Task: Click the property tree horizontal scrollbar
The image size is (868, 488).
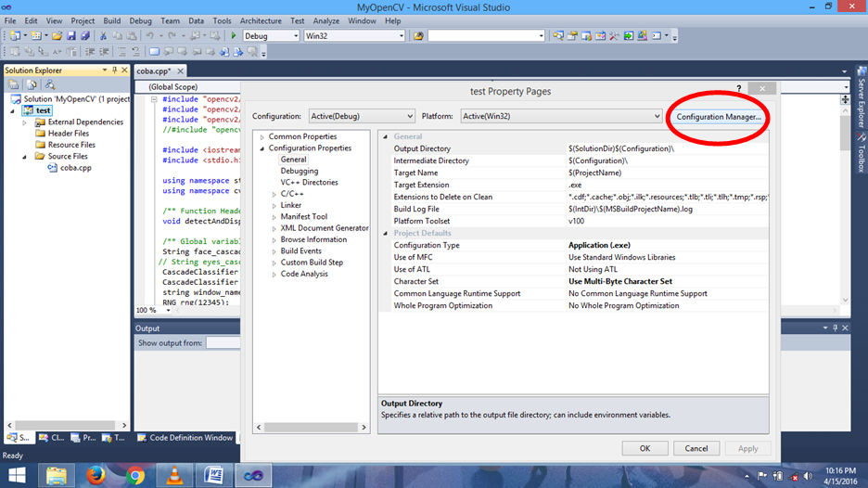Action: pos(311,427)
